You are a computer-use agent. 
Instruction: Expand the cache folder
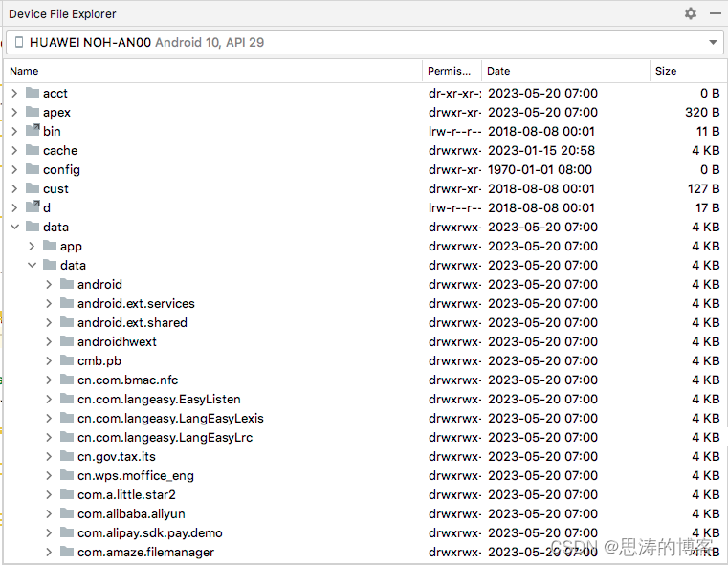coord(15,150)
